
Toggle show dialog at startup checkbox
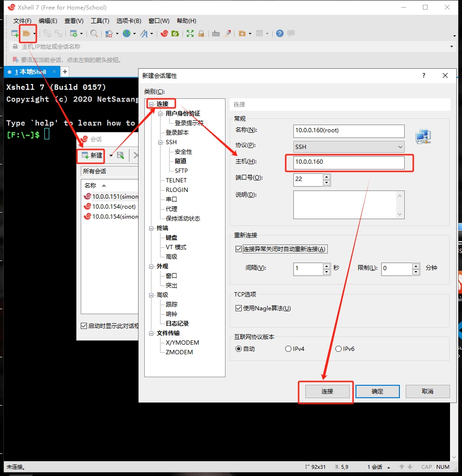point(84,326)
